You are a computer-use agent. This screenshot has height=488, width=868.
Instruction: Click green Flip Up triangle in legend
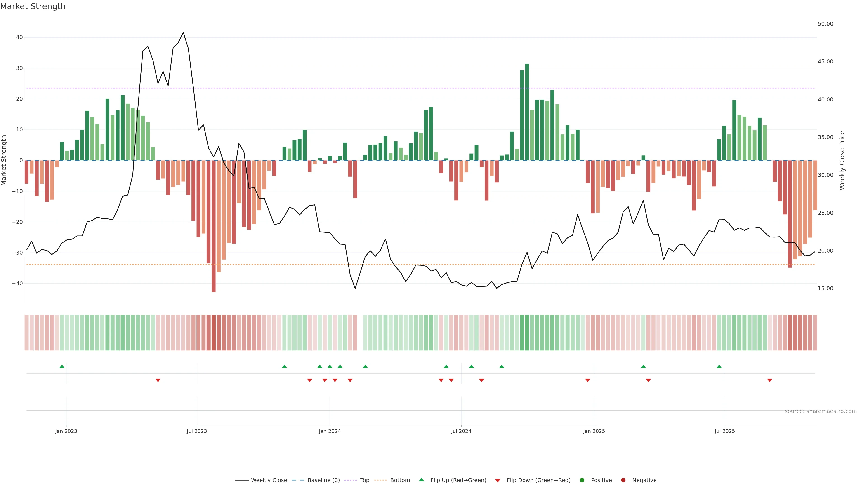(x=421, y=480)
